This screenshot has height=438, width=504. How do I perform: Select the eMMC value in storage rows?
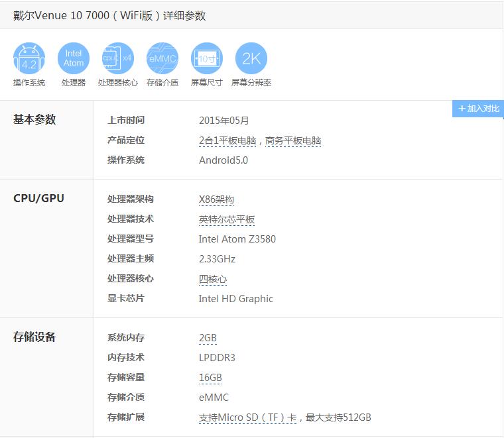tap(214, 398)
